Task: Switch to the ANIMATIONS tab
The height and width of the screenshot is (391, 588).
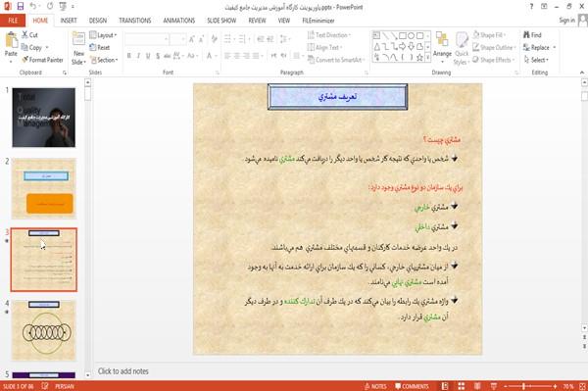Action: [x=179, y=21]
